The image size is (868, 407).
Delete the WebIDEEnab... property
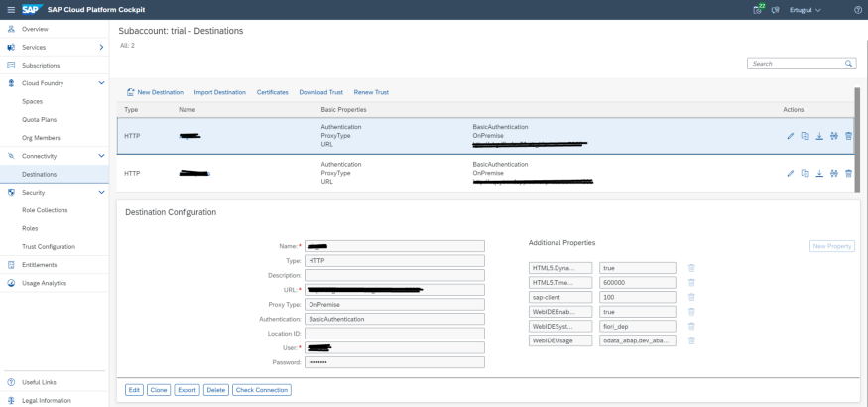[691, 311]
